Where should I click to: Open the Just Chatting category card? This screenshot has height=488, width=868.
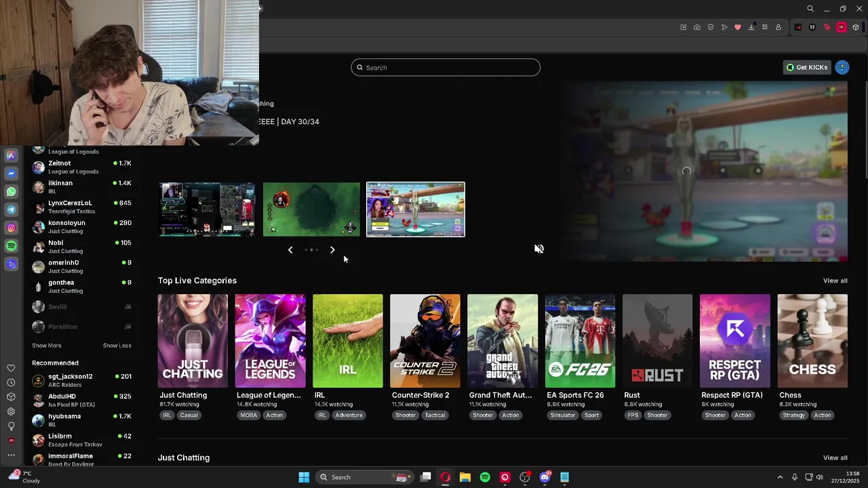point(193,341)
